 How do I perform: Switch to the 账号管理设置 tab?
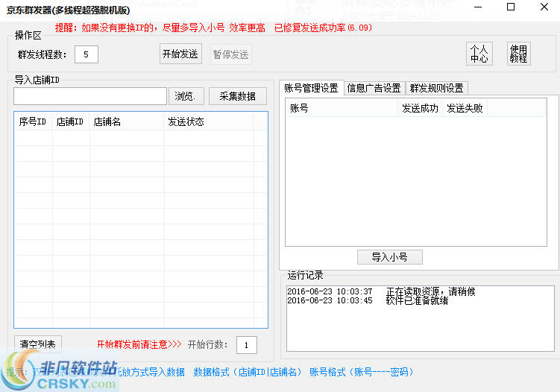312,88
